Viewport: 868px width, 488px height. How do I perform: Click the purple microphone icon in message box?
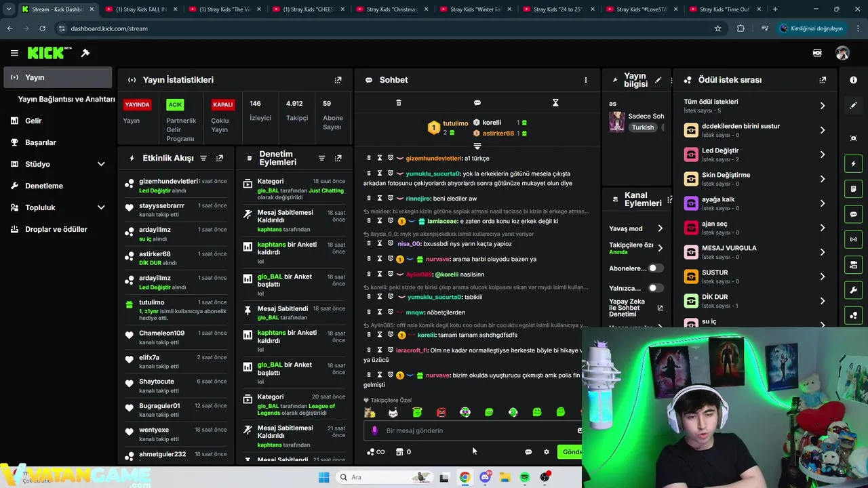374,430
